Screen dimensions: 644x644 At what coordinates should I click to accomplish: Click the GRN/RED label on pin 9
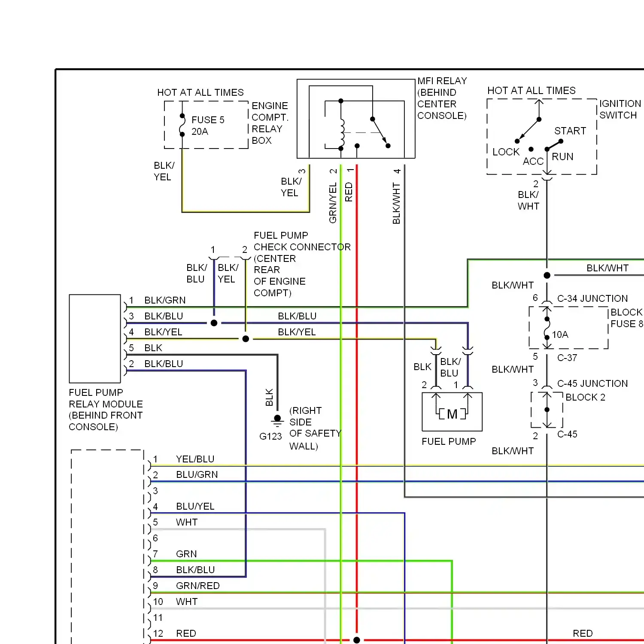coord(197,586)
